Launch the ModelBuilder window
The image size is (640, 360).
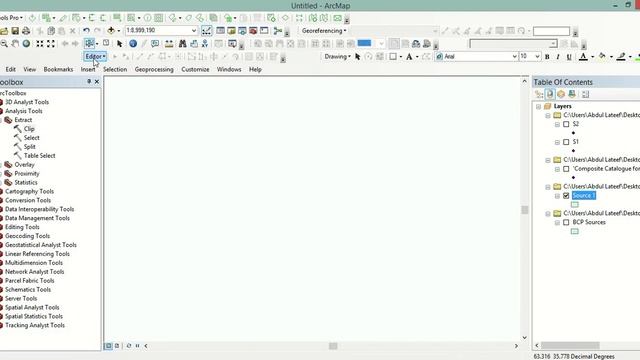pos(278,31)
